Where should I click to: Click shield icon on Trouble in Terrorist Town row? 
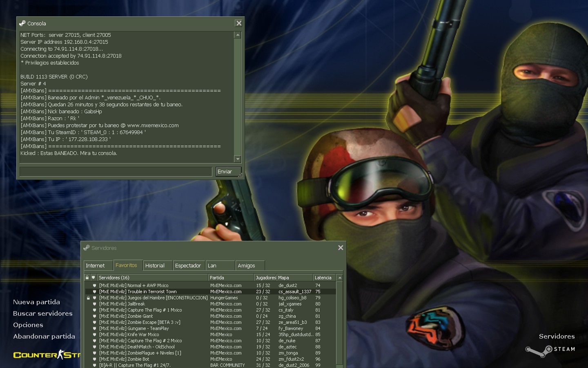point(94,292)
